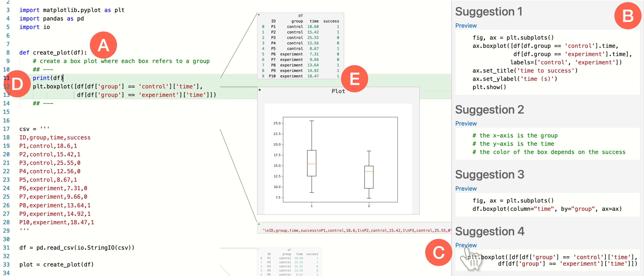Open the Preview link under Suggestion 2
Viewport: 644px width, 276px height.
[x=466, y=123]
